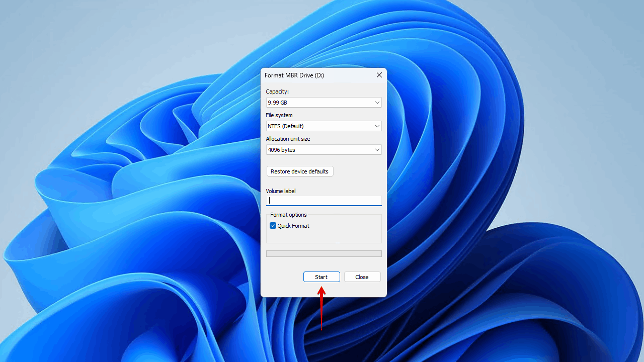Click the chevron beside NTFS (Default)

point(376,126)
